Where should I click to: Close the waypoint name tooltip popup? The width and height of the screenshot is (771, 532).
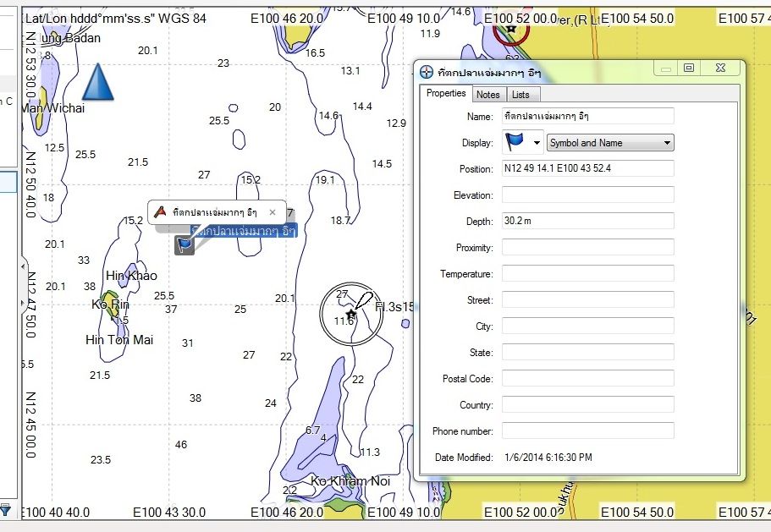coord(273,212)
